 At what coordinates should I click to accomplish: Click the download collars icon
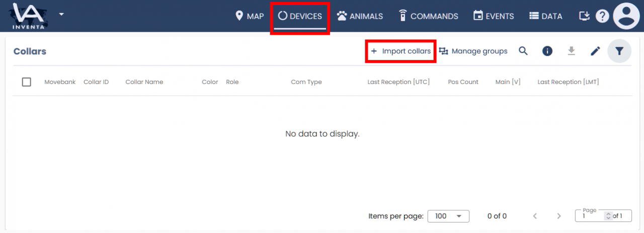click(x=571, y=51)
